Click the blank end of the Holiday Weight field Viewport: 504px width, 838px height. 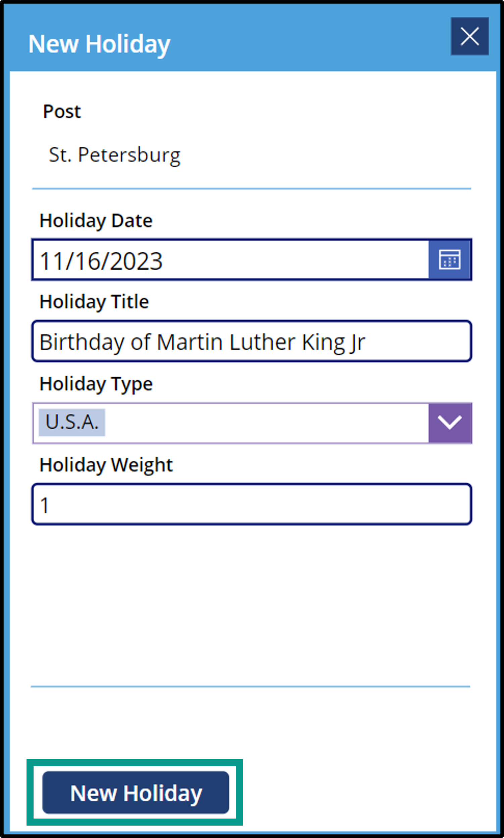[258, 504]
